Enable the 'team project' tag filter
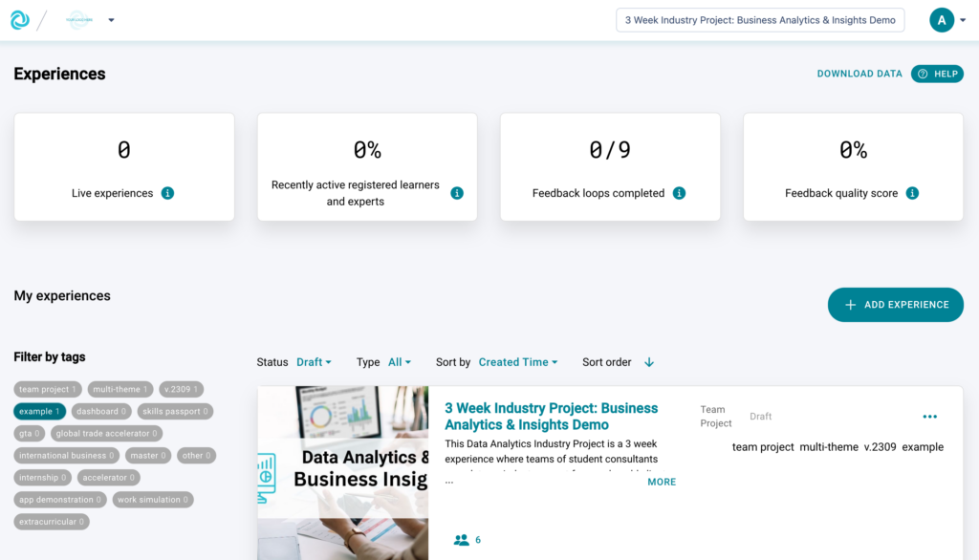 pos(48,390)
